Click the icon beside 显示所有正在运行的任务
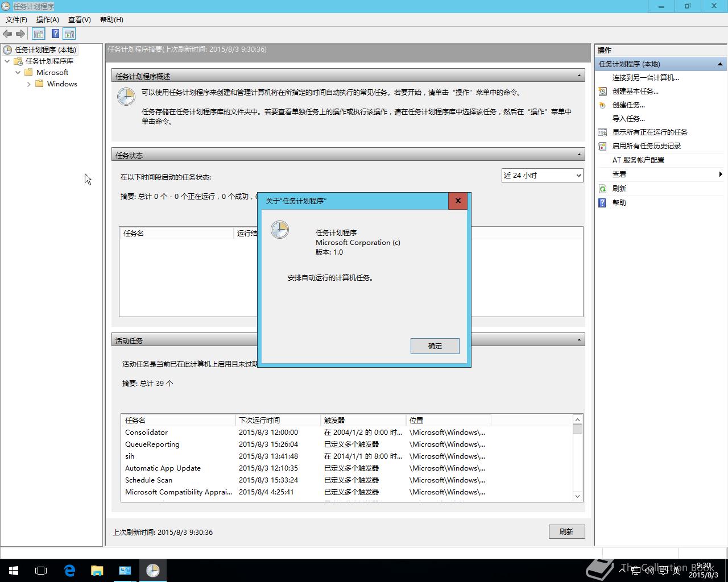The height and width of the screenshot is (582, 728). click(x=602, y=132)
